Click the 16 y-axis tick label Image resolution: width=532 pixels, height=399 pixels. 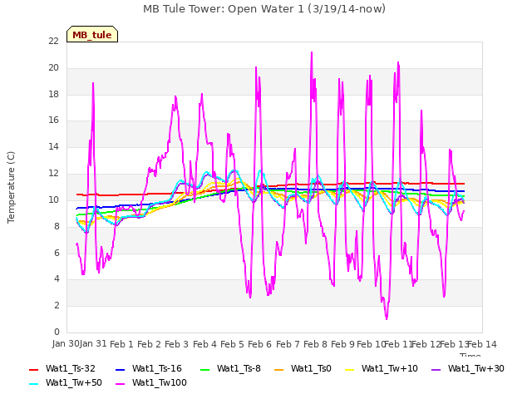point(53,120)
